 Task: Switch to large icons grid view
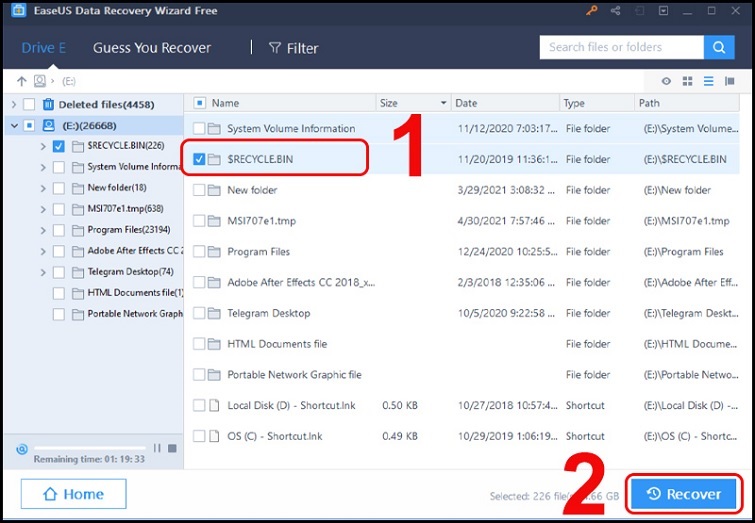688,81
